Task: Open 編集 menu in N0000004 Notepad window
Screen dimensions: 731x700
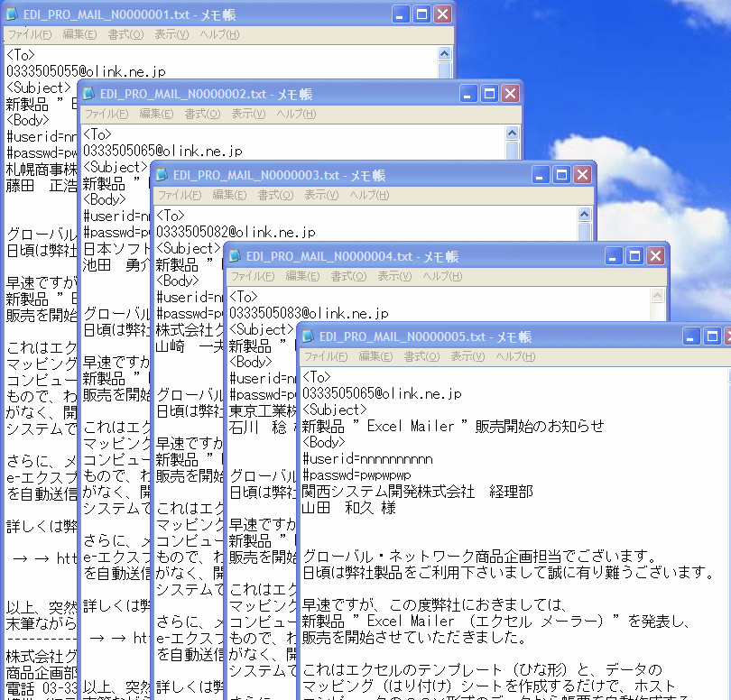Action: [302, 276]
